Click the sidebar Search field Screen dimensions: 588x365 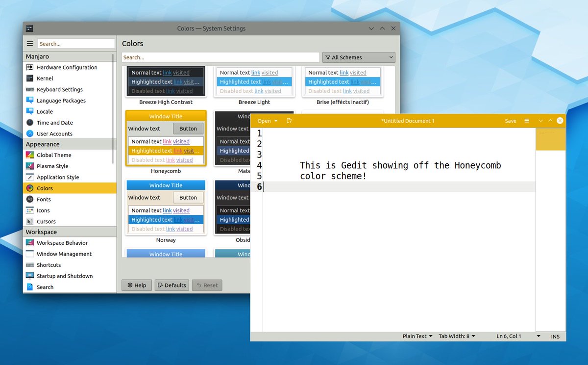pyautogui.click(x=76, y=44)
